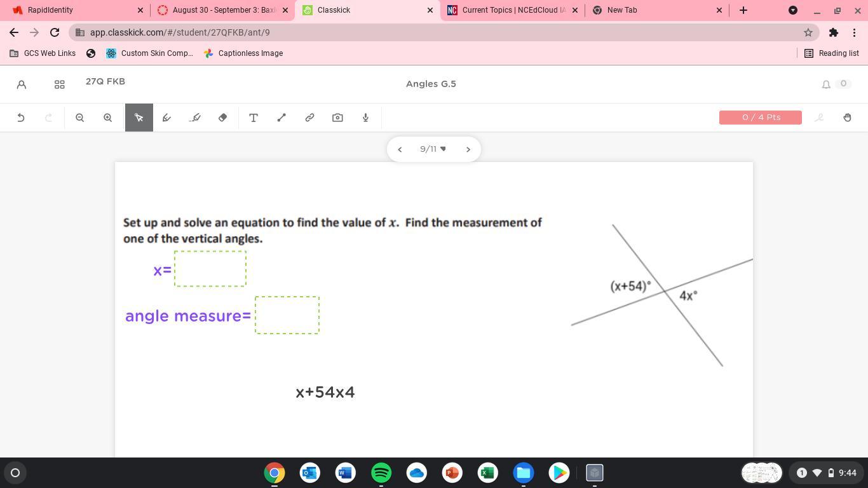Click the address bar URL

pyautogui.click(x=180, y=32)
